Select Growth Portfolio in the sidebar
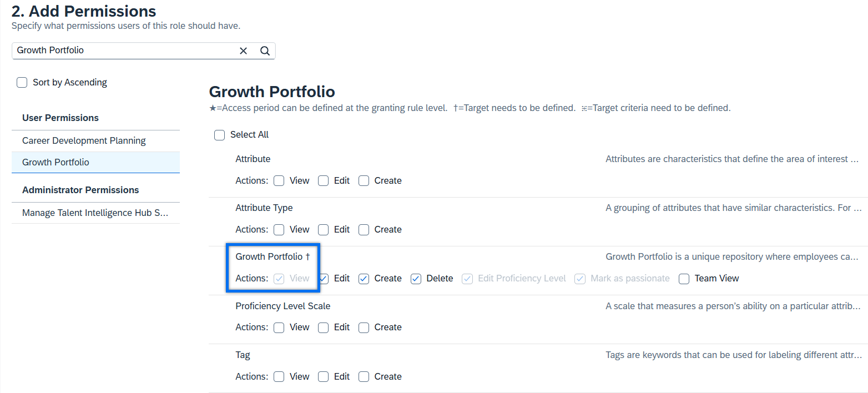Image resolution: width=868 pixels, height=393 pixels. 95,163
